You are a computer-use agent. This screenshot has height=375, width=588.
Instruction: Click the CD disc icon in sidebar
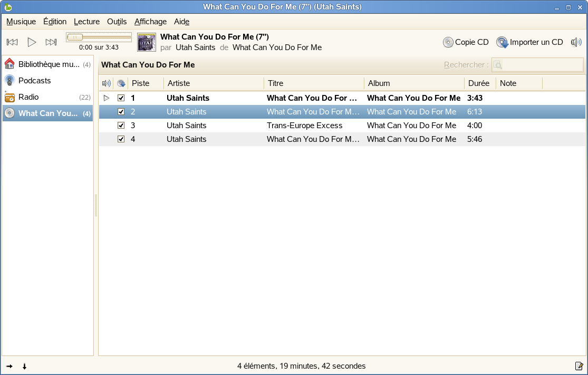tap(9, 113)
